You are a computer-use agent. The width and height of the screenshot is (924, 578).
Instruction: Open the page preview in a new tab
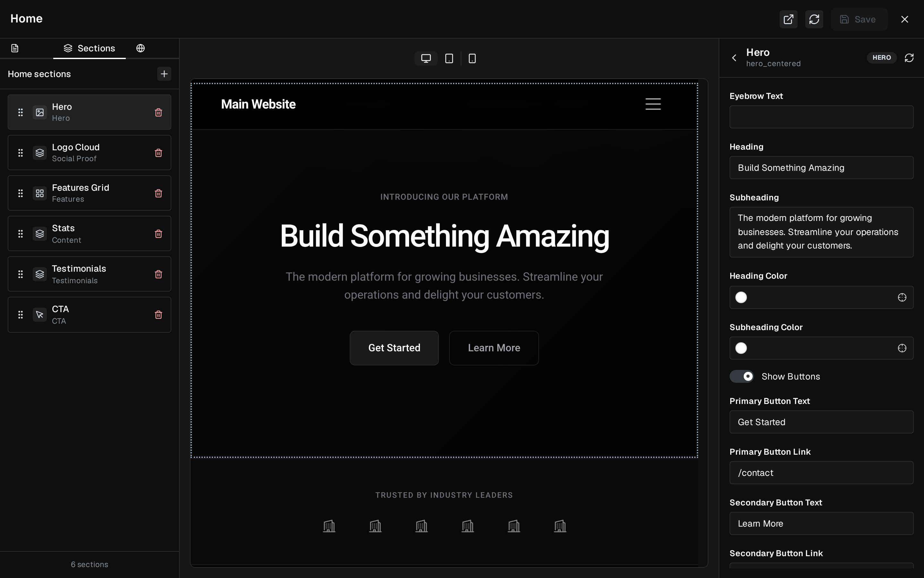point(789,19)
